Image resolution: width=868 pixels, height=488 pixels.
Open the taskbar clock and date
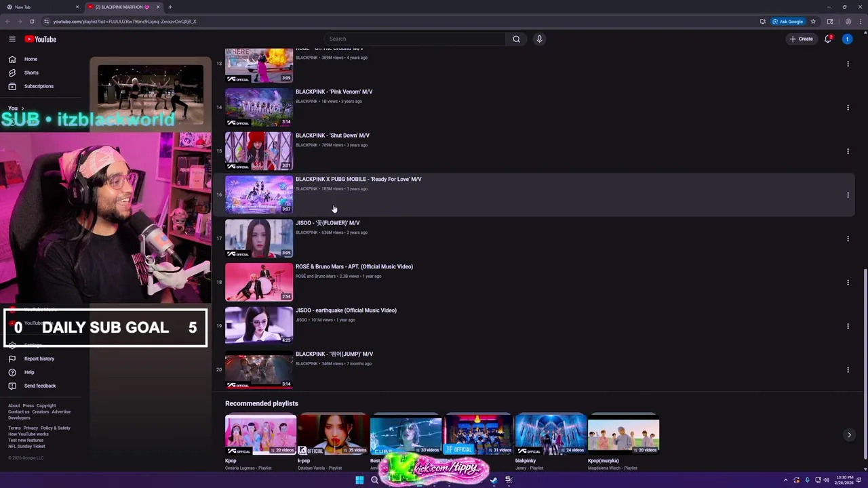pyautogui.click(x=844, y=480)
